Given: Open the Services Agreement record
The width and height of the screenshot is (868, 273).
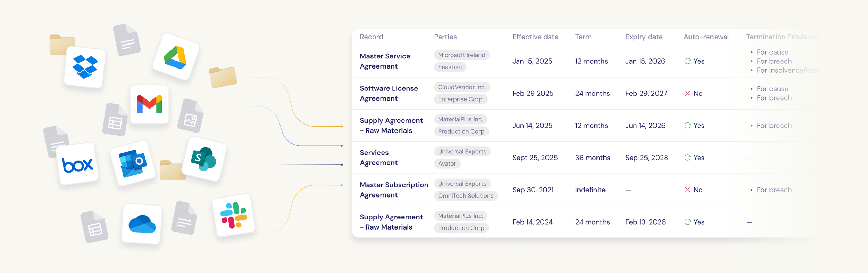Looking at the screenshot, I should 379,158.
